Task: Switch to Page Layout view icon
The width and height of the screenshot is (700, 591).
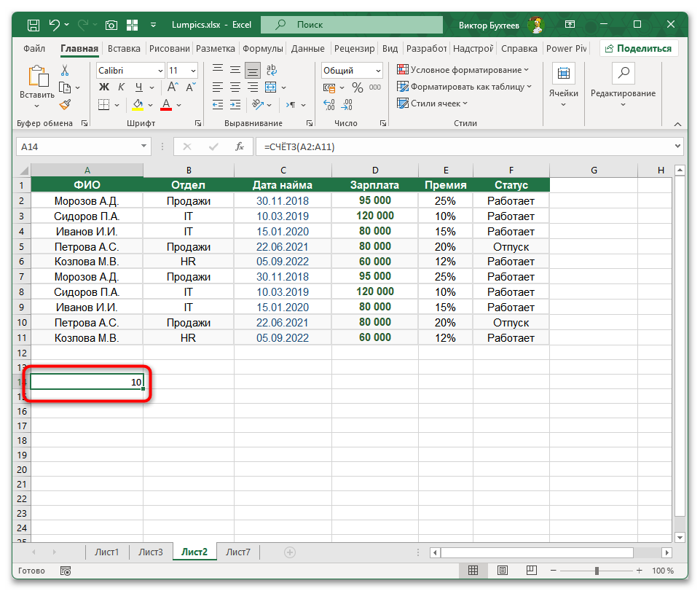Action: 502,571
